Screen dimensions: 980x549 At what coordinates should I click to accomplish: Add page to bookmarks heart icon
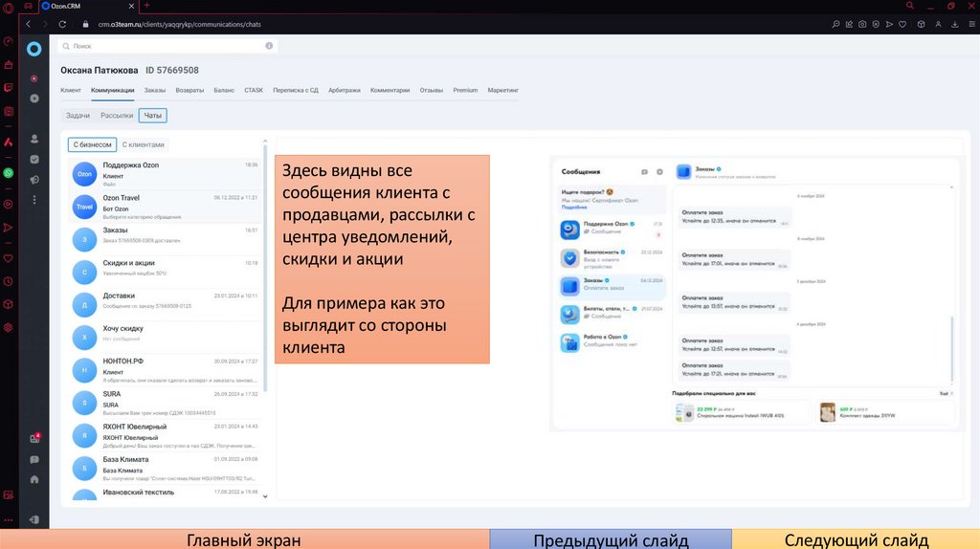(902, 24)
